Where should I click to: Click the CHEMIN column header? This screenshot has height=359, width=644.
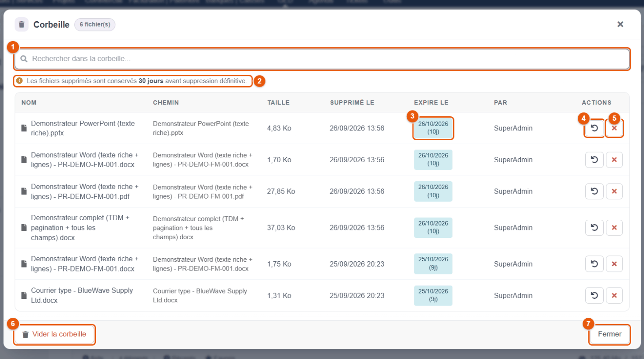tap(166, 103)
